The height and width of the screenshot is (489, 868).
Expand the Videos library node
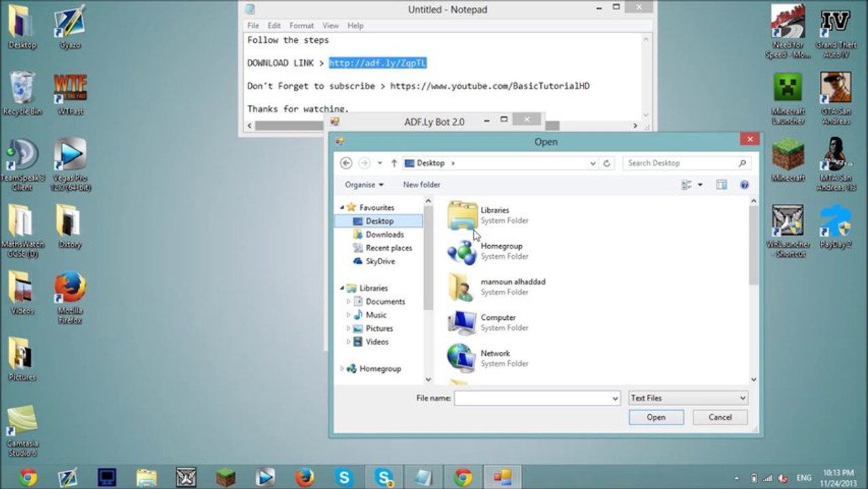349,342
